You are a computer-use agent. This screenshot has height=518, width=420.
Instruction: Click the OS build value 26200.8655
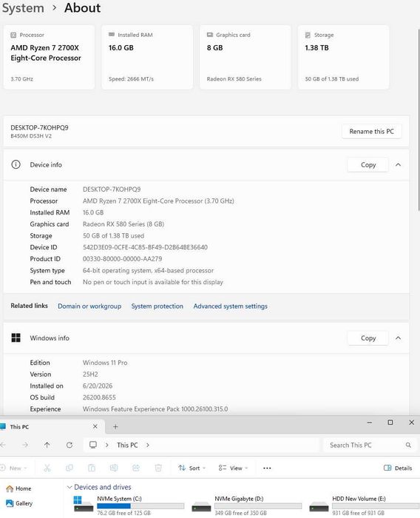click(x=99, y=397)
